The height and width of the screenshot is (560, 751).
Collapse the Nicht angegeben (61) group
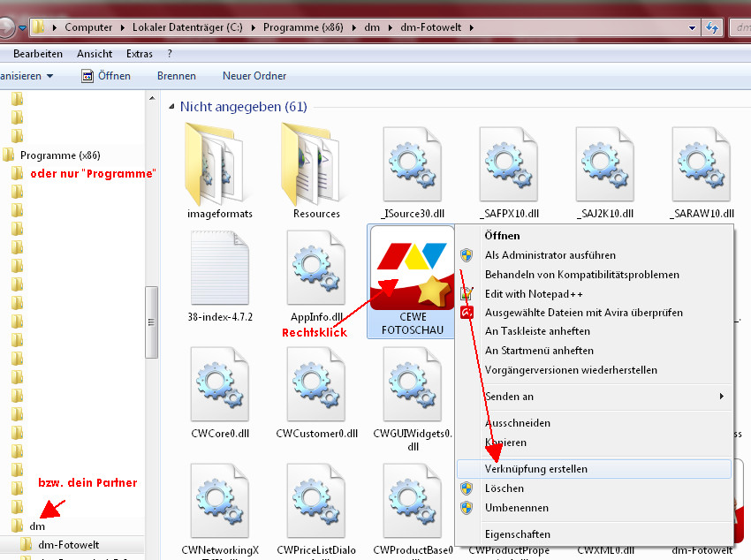pyautogui.click(x=172, y=107)
